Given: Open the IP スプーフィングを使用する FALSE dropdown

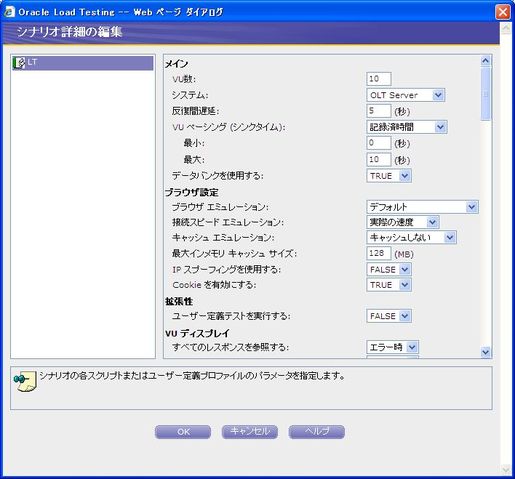Looking at the screenshot, I should pyautogui.click(x=389, y=269).
